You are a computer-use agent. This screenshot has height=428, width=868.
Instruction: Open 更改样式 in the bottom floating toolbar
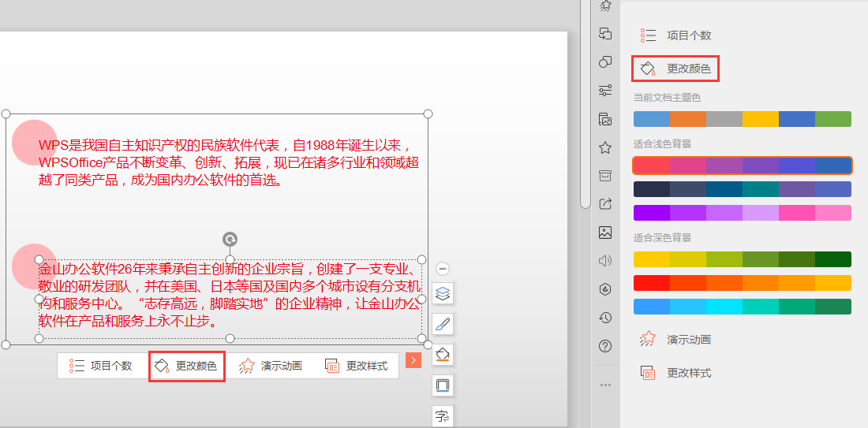point(357,366)
